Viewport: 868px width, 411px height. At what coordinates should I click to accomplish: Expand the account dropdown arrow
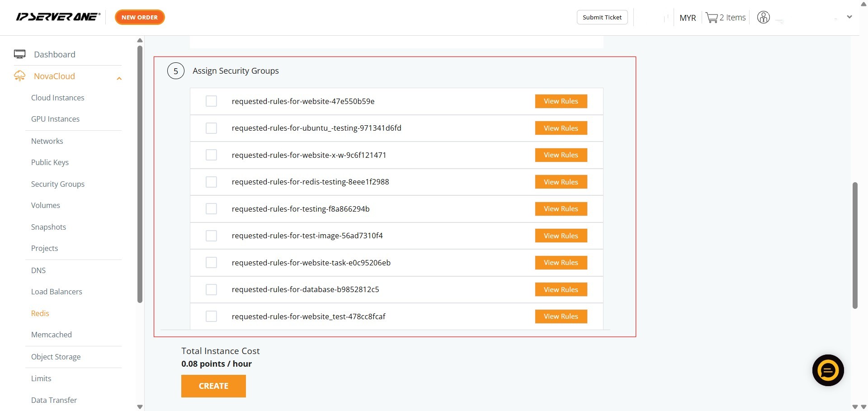point(849,17)
